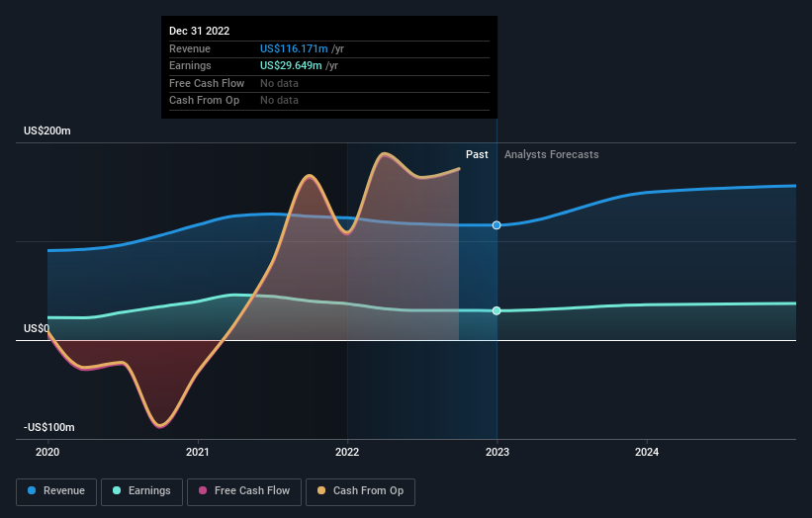Click the US$0 y-axis label
Image resolution: width=812 pixels, height=518 pixels.
click(37, 328)
